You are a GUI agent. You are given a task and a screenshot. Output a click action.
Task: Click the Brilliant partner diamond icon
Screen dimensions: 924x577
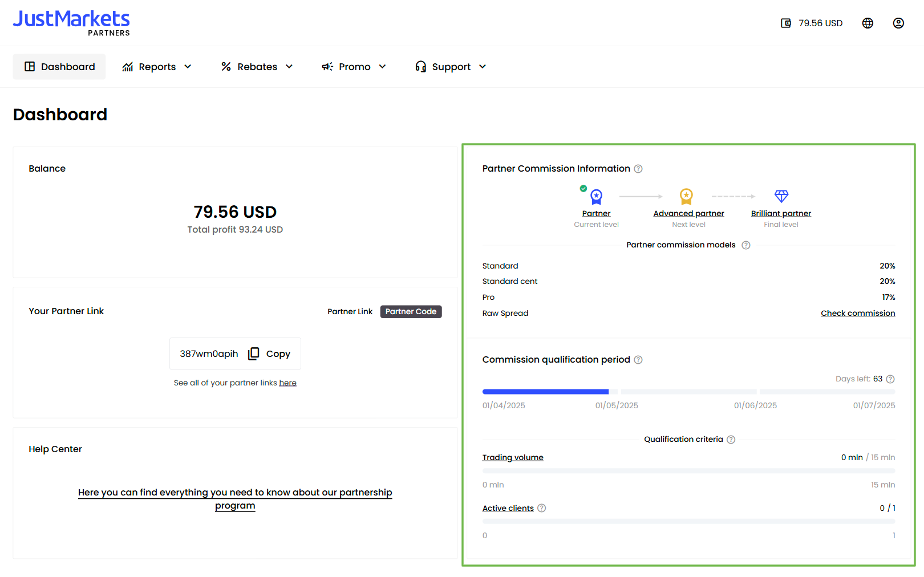781,196
